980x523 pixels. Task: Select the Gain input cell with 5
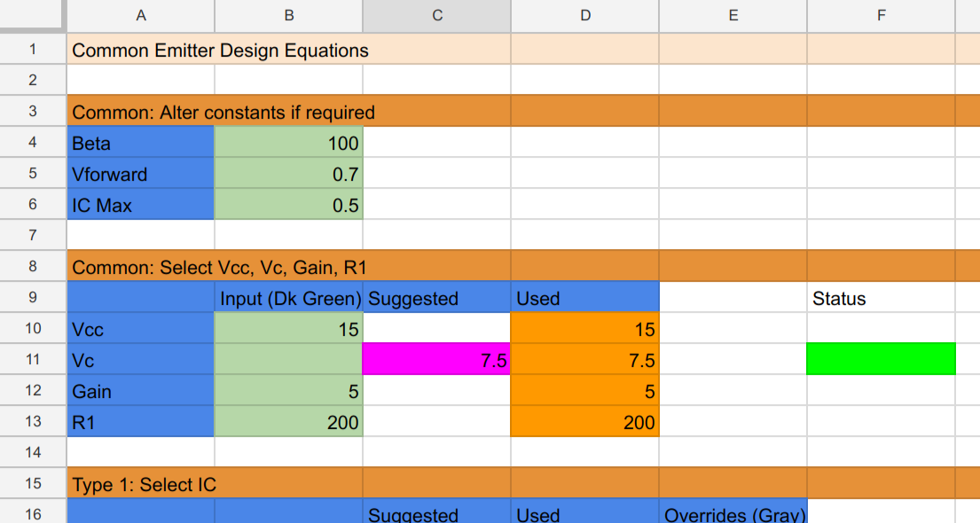[288, 391]
